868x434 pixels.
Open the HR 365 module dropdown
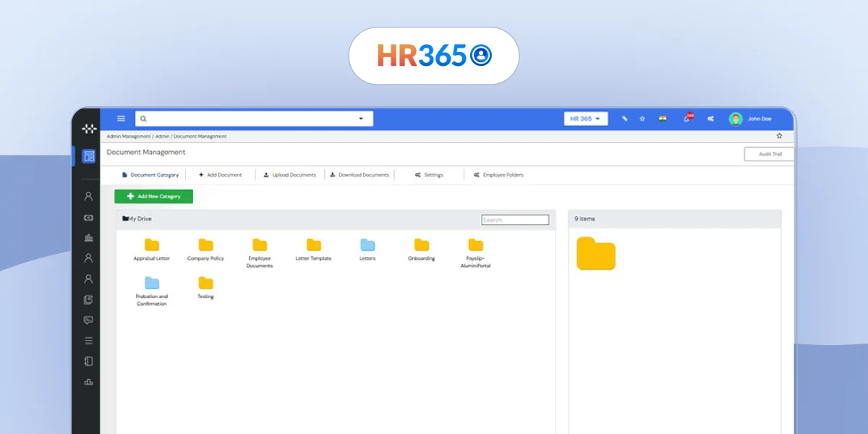pos(586,119)
